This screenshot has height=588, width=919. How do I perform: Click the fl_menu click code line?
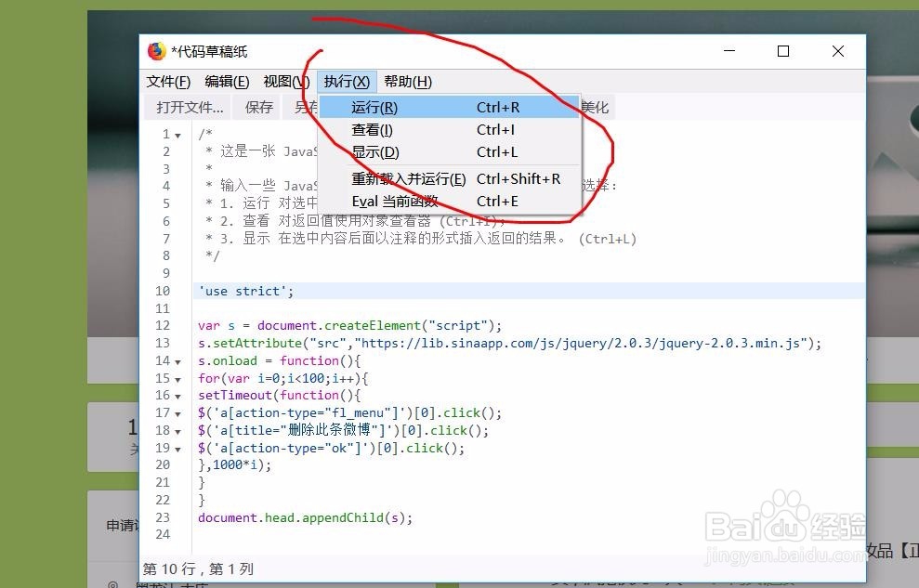point(350,412)
